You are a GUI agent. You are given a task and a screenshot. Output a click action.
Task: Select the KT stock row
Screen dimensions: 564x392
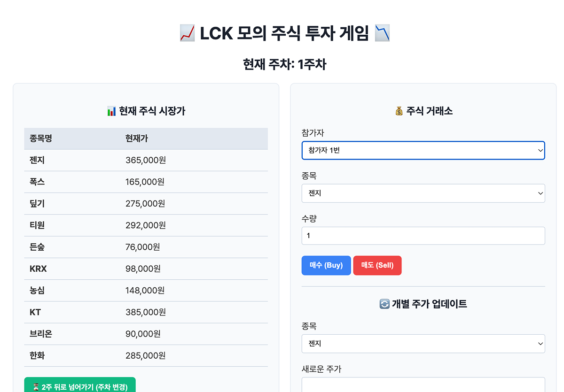point(146,312)
